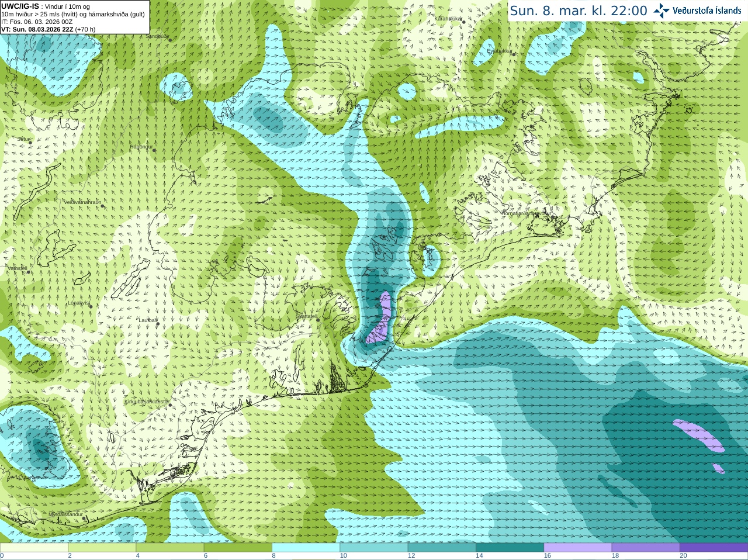
Task: Click the Kirkjubæjarklaustur station label
Action: click(x=147, y=402)
